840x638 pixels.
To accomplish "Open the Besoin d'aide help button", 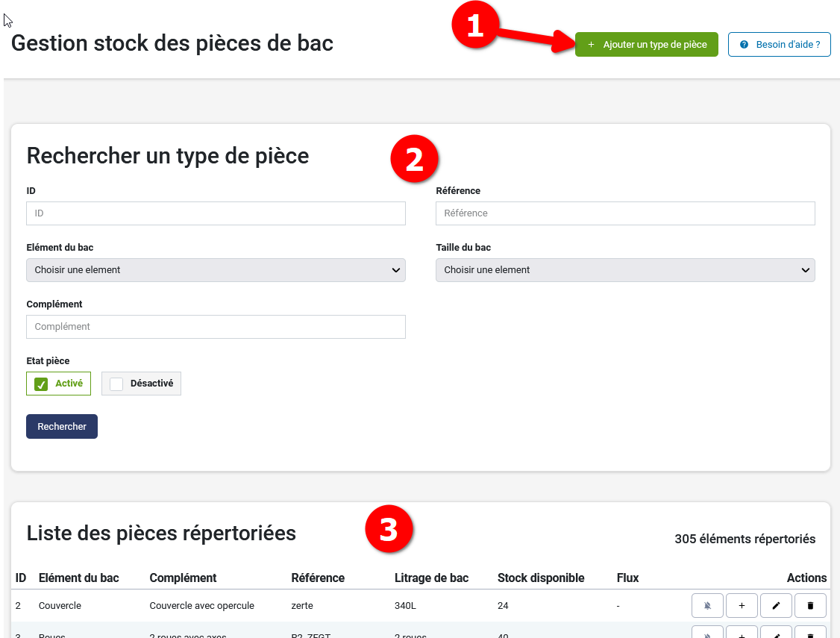I will [779, 44].
